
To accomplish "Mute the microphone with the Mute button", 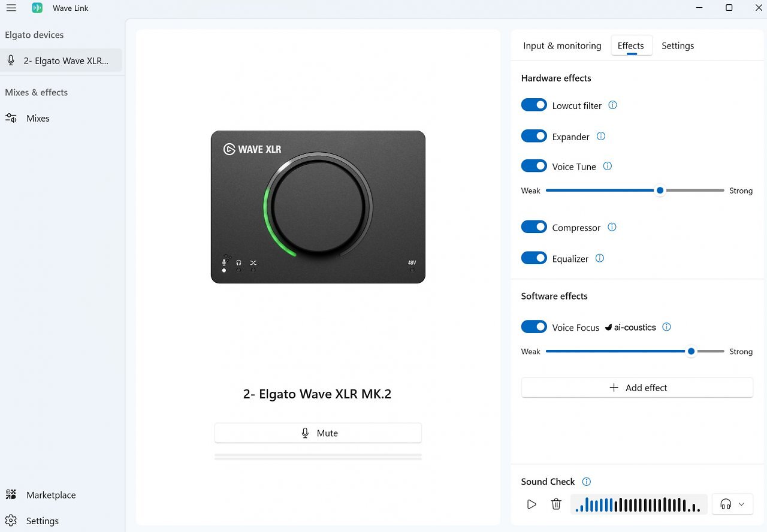I will [x=318, y=433].
